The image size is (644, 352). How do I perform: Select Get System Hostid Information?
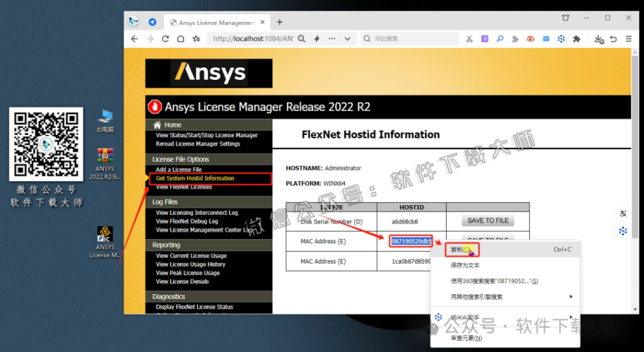(195, 178)
